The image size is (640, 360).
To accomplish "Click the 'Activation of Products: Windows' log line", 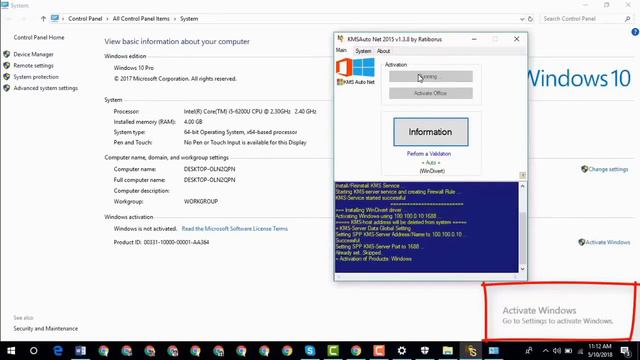I will pos(373,259).
